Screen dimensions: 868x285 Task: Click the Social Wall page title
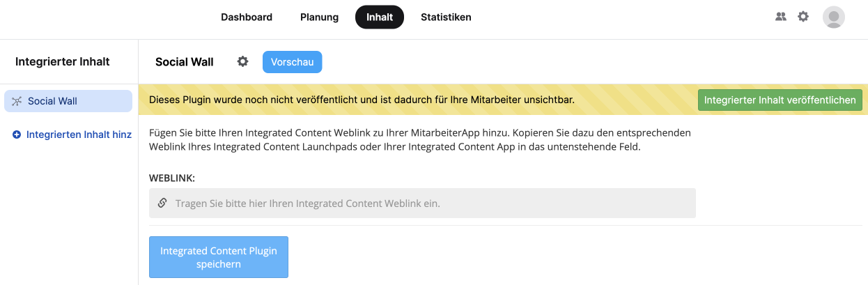coord(185,62)
